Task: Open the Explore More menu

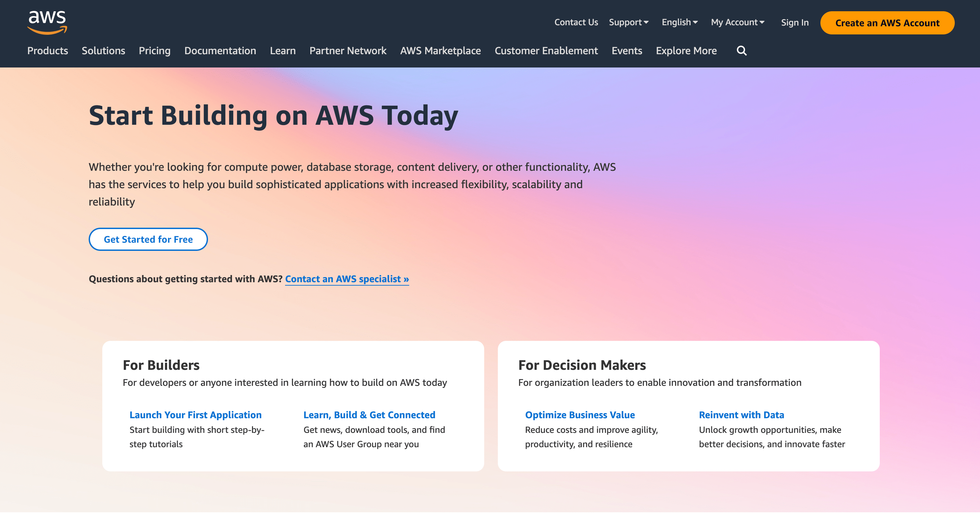Action: [x=686, y=51]
